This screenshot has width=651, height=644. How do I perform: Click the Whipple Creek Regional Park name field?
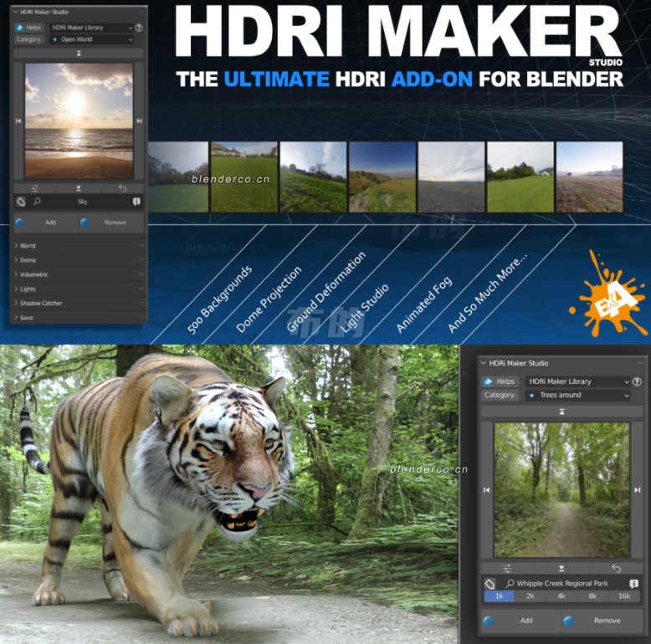click(562, 584)
